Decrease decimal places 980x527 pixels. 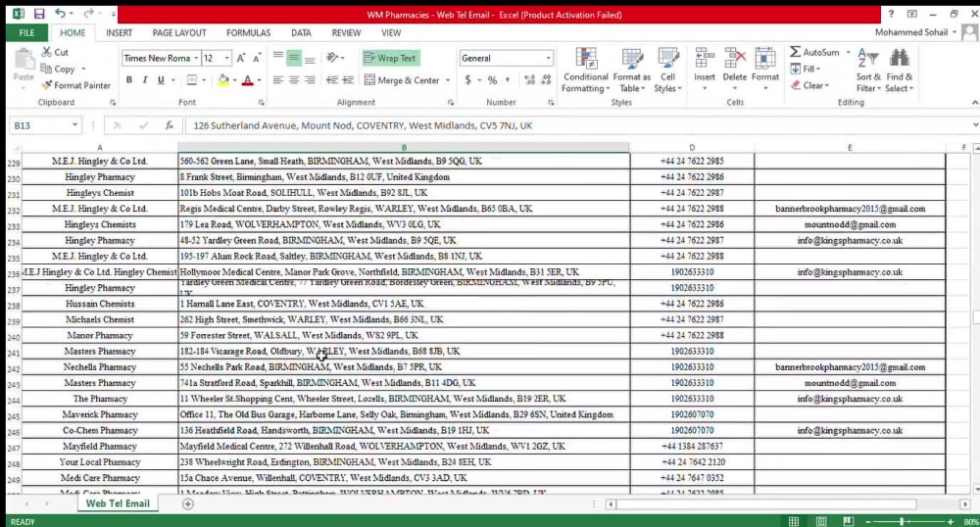point(546,80)
